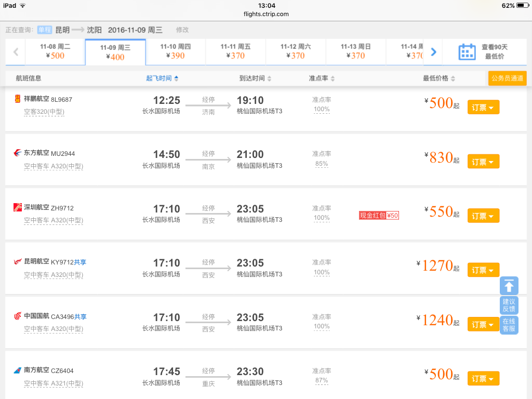Open the 90-day lowest price calendar icon
This screenshot has width=532, height=399.
pyautogui.click(x=467, y=52)
